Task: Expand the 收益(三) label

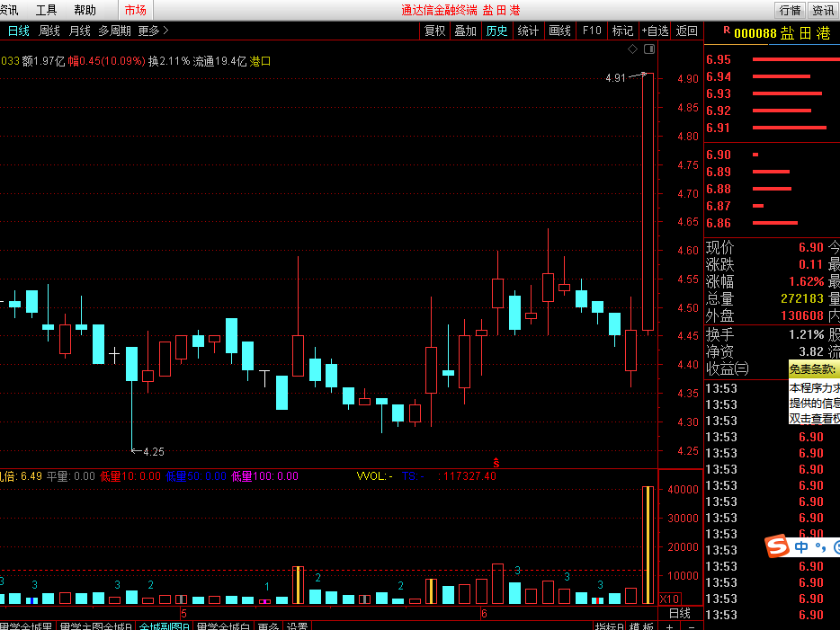Action: click(x=727, y=368)
